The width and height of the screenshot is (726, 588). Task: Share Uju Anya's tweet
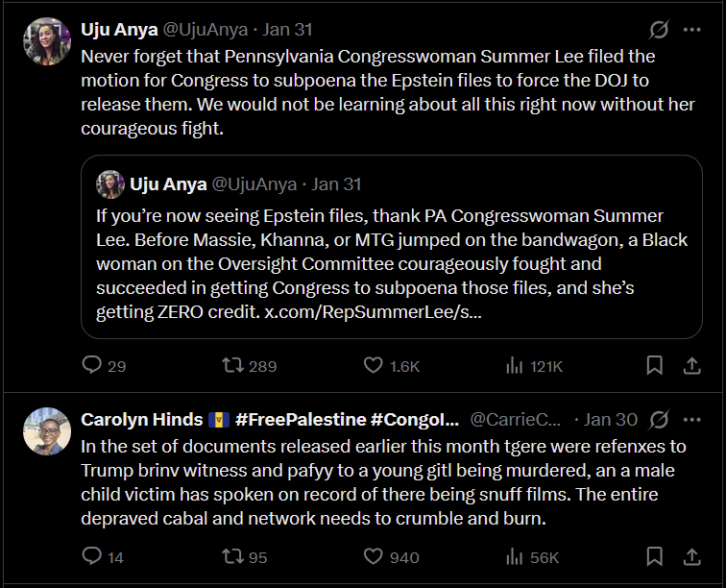pyautogui.click(x=690, y=365)
